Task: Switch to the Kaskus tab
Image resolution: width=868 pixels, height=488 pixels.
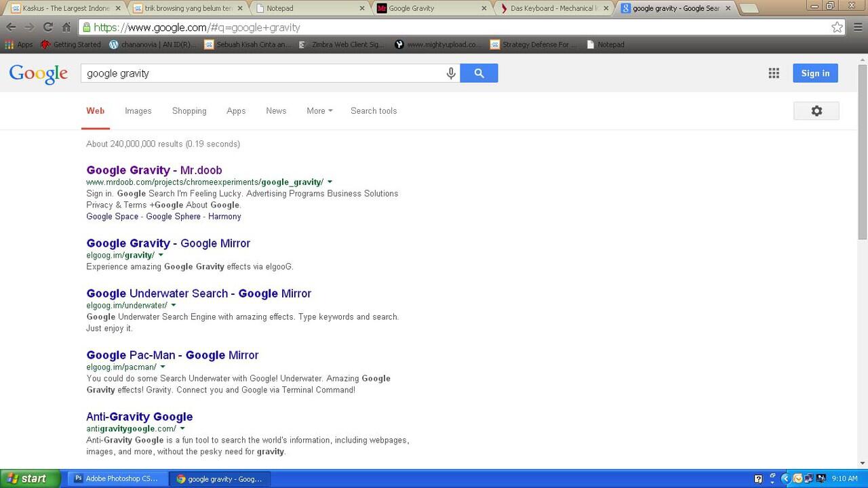Action: (66, 9)
